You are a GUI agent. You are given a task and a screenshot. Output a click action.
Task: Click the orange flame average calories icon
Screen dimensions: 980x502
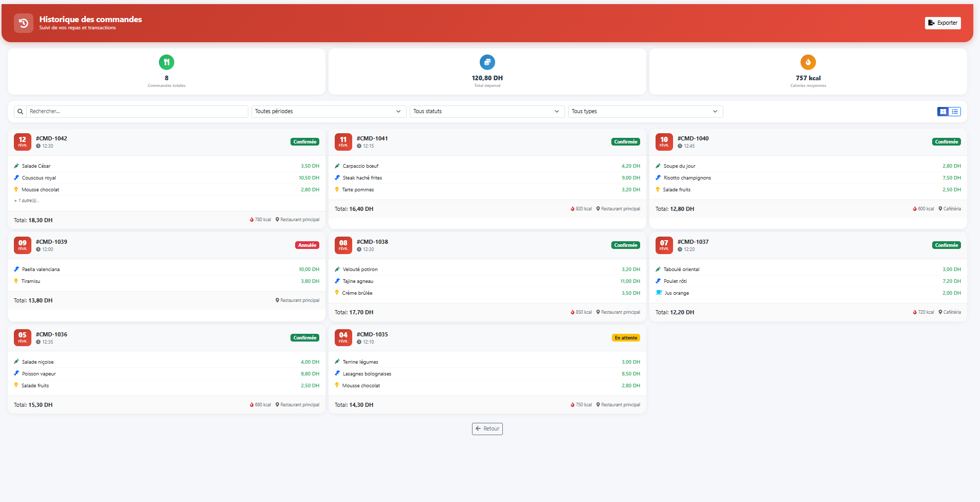808,62
